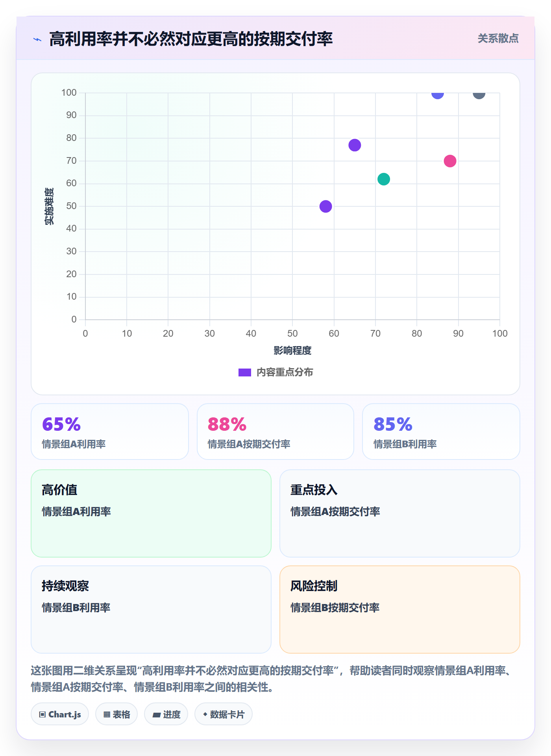The height and width of the screenshot is (756, 551).
Task: Select the 高价值 quadrant card
Action: point(151,513)
